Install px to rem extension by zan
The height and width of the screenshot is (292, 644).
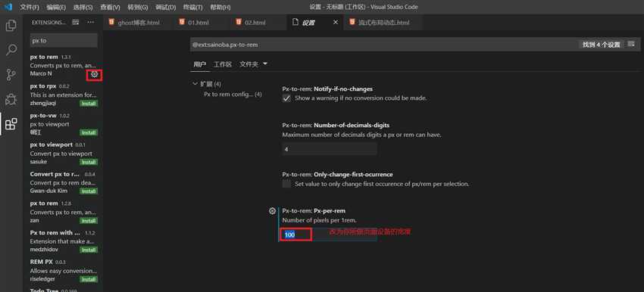point(89,221)
